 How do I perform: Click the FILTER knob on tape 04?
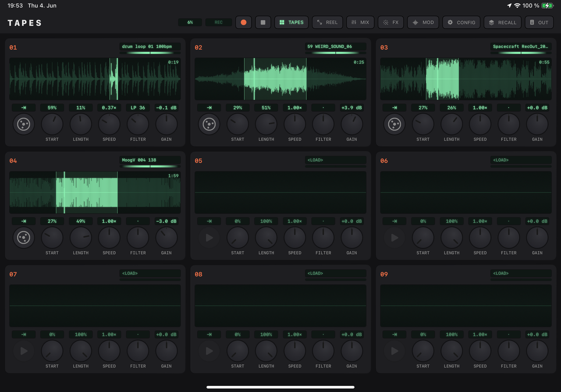click(x=138, y=238)
